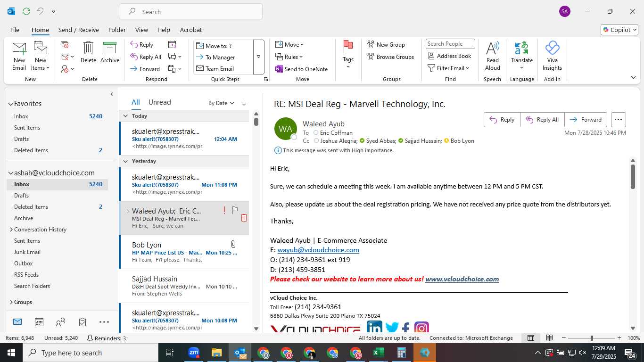
Task: Flag the Waleed Ayub message
Action: coord(235,210)
